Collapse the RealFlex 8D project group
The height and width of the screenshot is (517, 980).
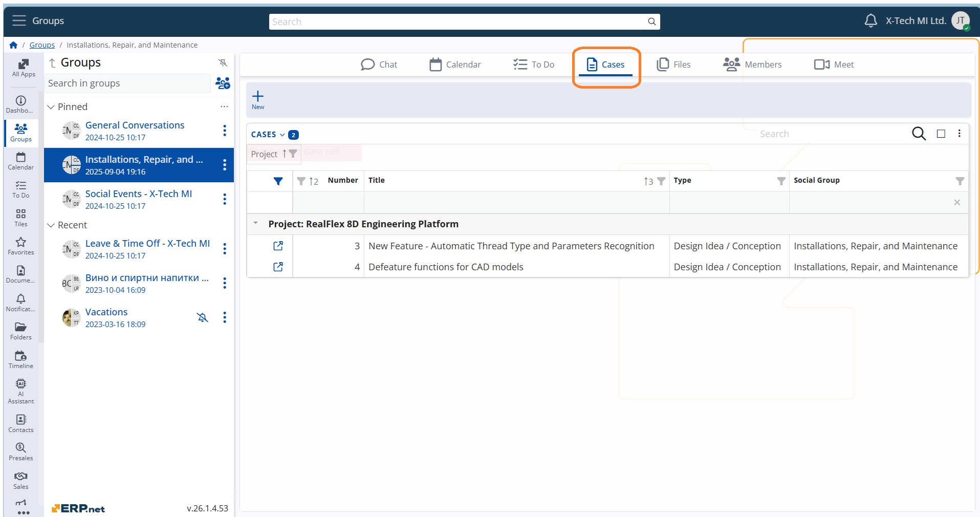pos(255,223)
